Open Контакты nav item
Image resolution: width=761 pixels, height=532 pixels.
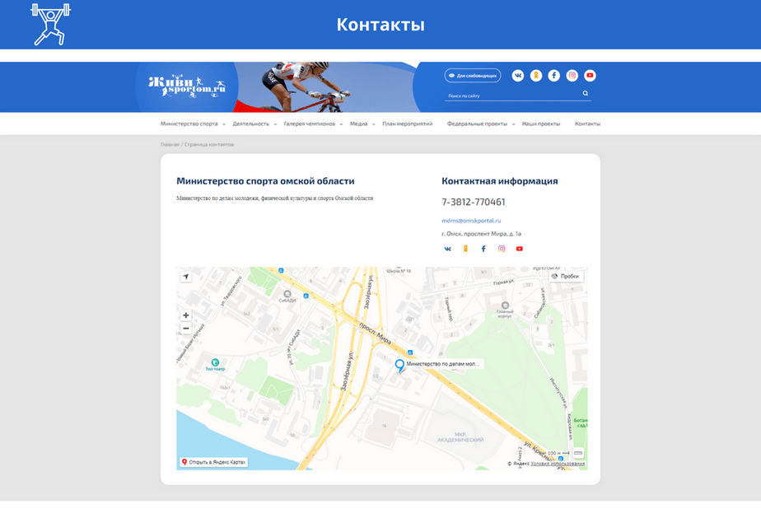coord(587,124)
